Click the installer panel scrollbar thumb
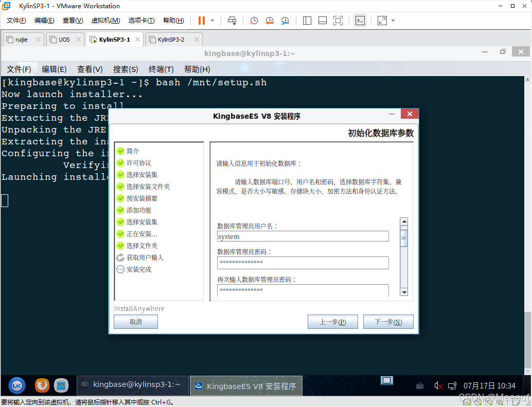Screen dimensions: 532x407 404,238
